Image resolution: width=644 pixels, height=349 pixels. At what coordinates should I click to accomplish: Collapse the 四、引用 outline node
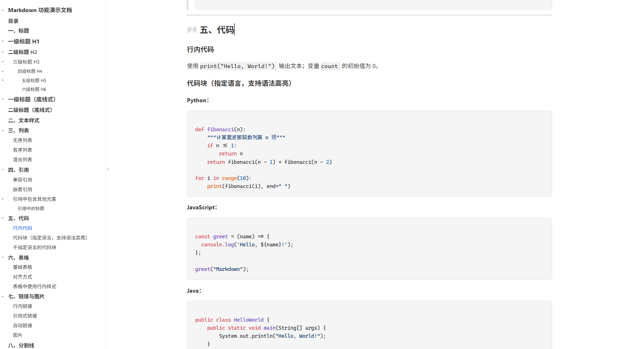pos(3,170)
